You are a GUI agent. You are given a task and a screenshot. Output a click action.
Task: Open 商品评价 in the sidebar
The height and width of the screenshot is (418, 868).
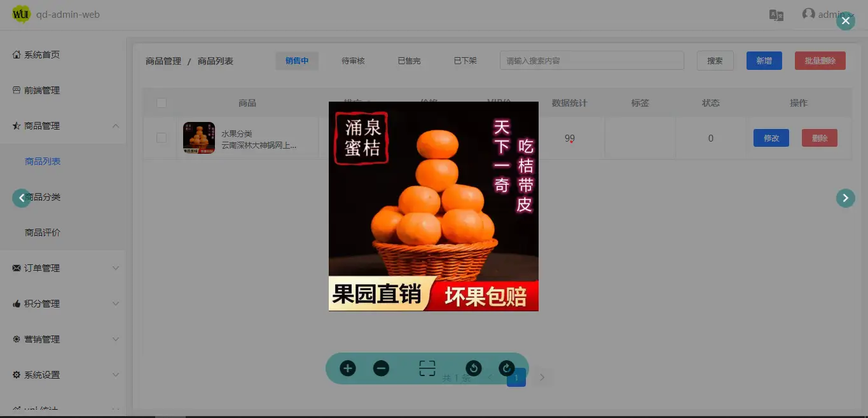click(x=62, y=233)
